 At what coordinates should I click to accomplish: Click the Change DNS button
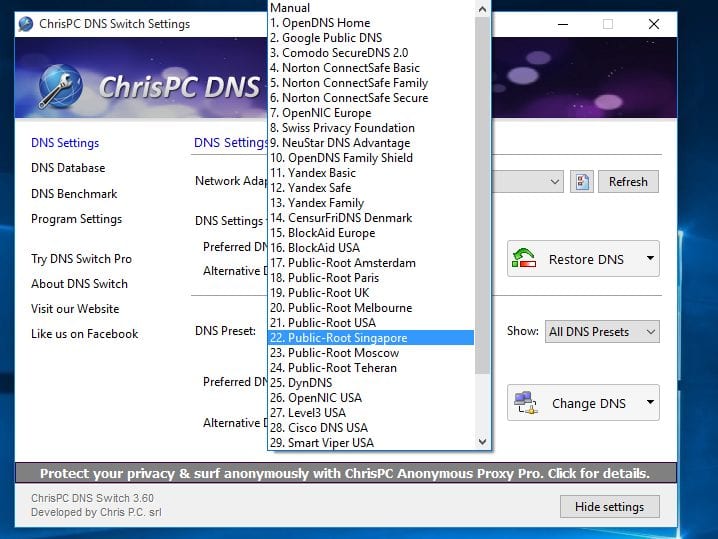(x=583, y=403)
